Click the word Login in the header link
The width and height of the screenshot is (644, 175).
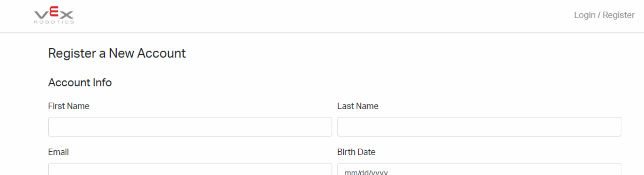(585, 15)
